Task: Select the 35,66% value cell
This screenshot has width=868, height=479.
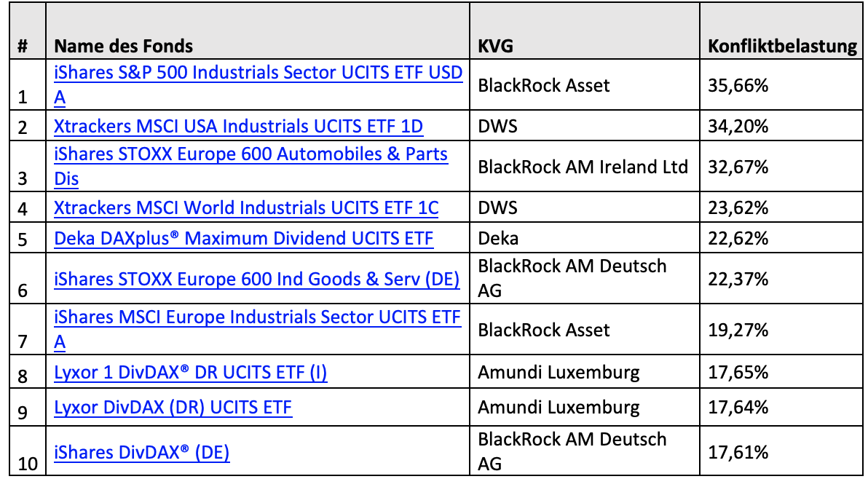Action: click(x=783, y=85)
